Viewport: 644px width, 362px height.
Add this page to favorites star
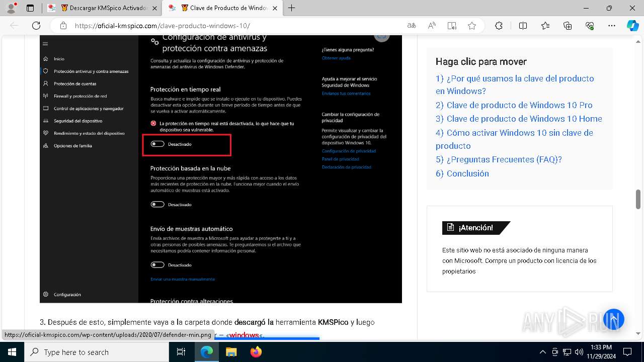[472, 26]
